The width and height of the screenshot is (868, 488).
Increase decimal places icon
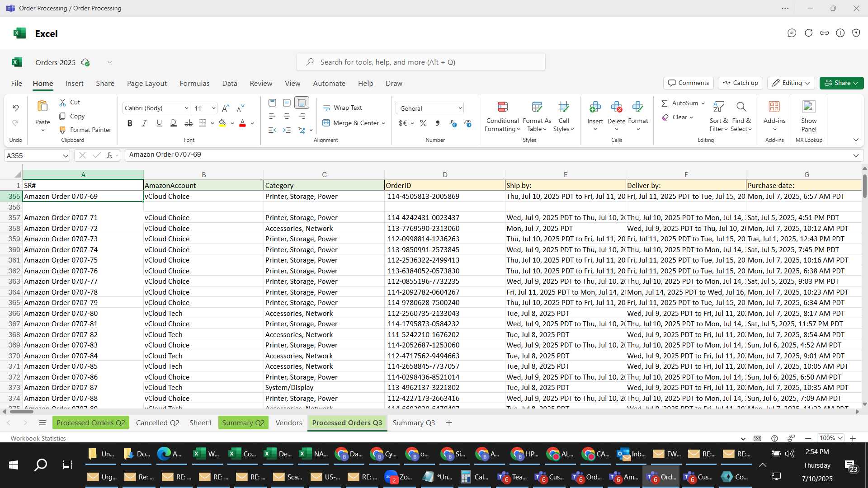pos(453,123)
